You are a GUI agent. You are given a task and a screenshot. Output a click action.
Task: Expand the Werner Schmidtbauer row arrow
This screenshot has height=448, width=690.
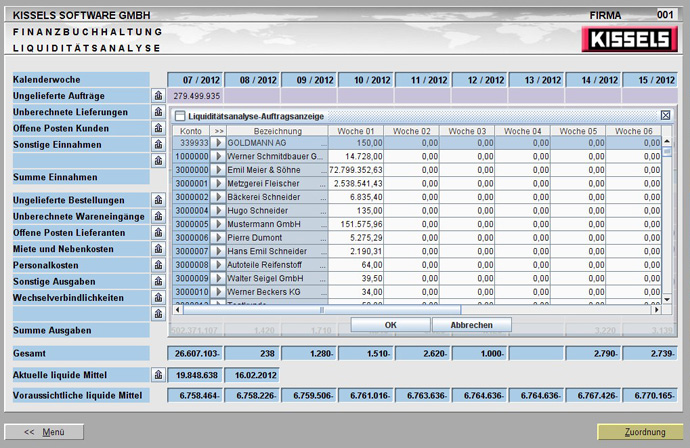pos(218,156)
